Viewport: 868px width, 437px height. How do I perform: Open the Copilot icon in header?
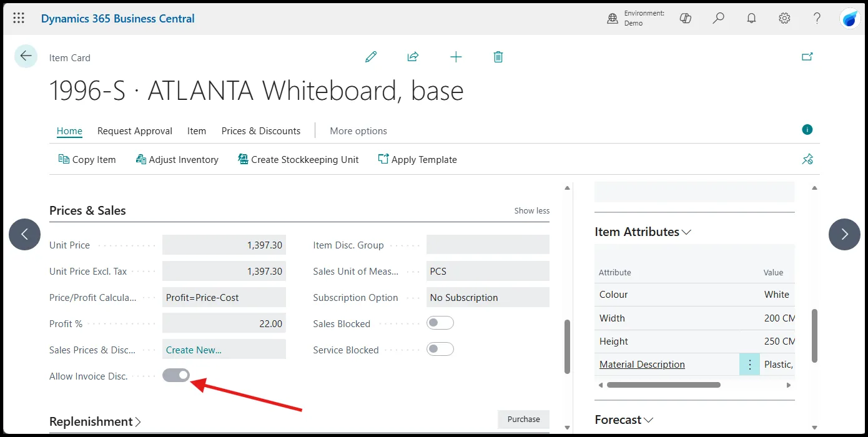pos(686,18)
